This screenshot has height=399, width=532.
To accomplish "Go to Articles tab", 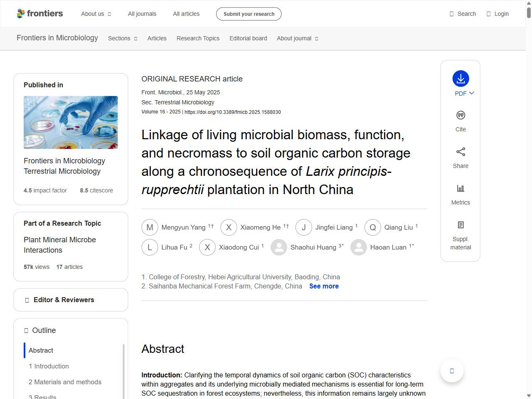I will (x=157, y=38).
